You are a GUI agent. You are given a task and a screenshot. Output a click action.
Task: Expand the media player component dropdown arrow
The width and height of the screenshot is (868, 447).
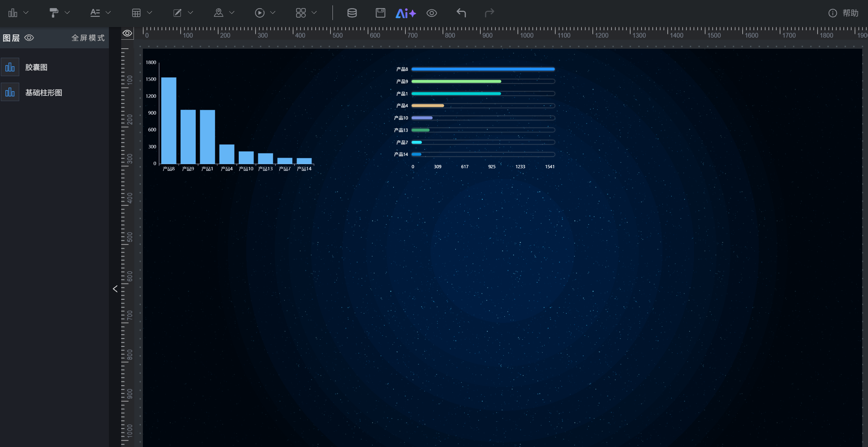tap(273, 13)
